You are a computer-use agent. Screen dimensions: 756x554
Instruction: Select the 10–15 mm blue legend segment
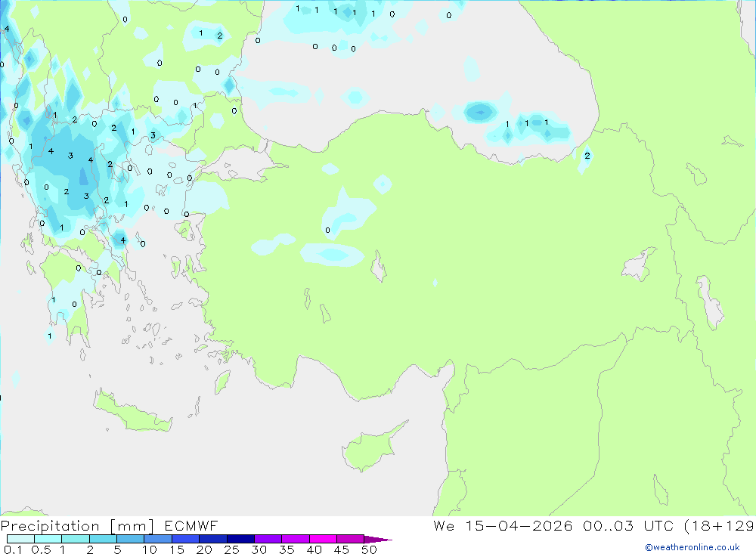point(158,539)
